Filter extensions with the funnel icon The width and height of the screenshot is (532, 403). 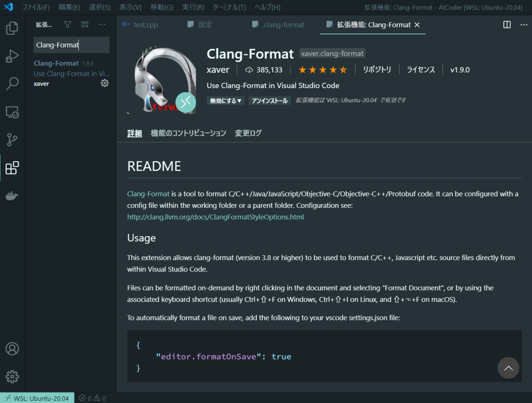[67, 25]
